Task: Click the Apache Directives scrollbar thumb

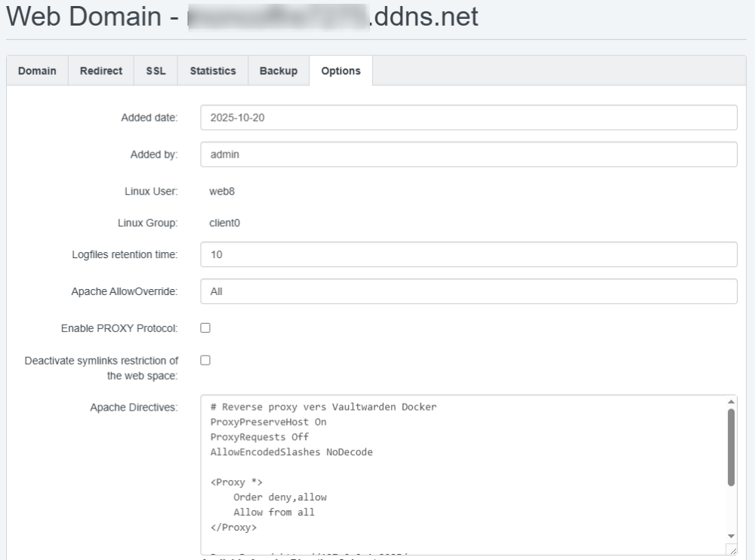Action: click(731, 447)
